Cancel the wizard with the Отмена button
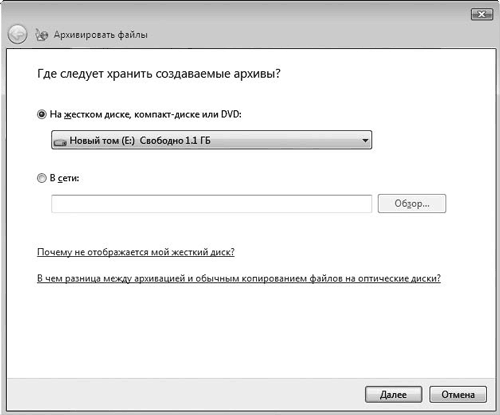 (458, 395)
